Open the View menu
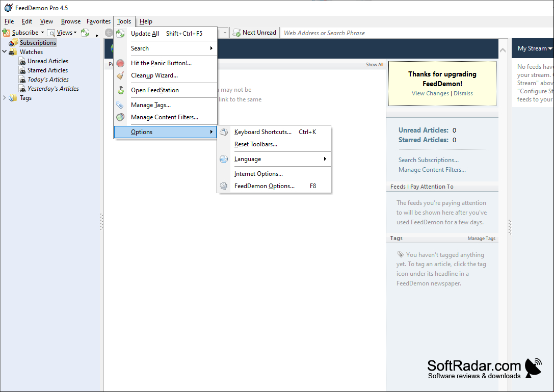This screenshot has width=554, height=392. (46, 21)
